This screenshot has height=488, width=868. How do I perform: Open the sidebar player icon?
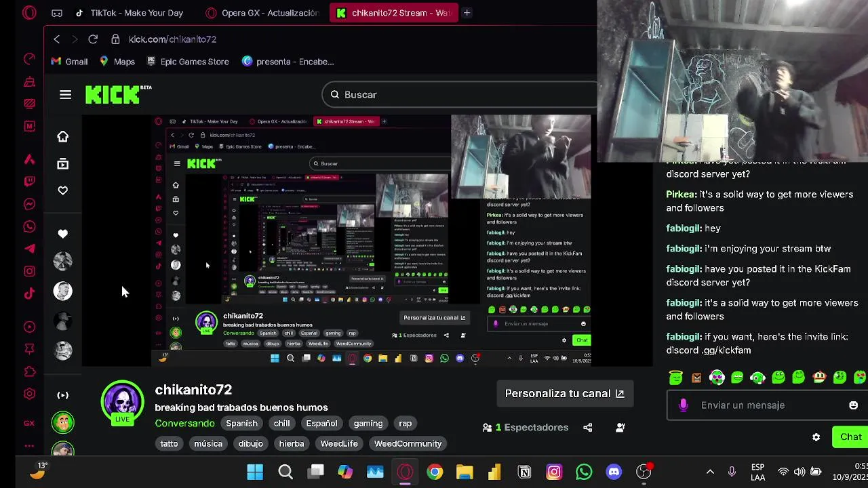29,327
